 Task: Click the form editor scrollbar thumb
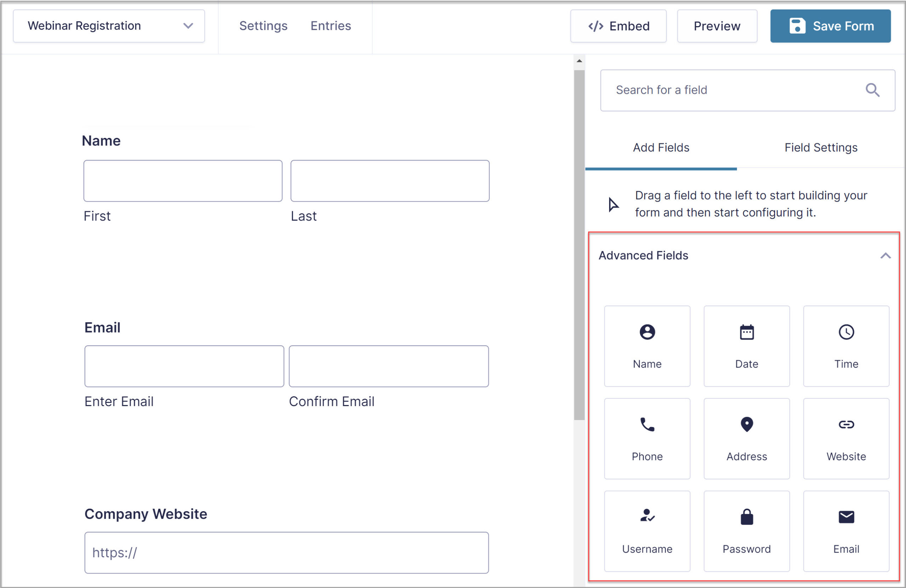[579, 245]
